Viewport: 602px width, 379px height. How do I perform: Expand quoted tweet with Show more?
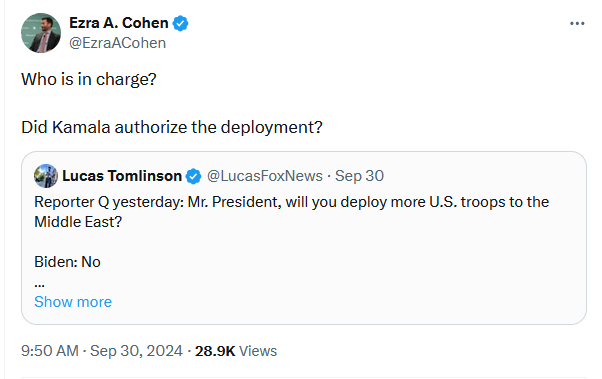click(x=73, y=302)
